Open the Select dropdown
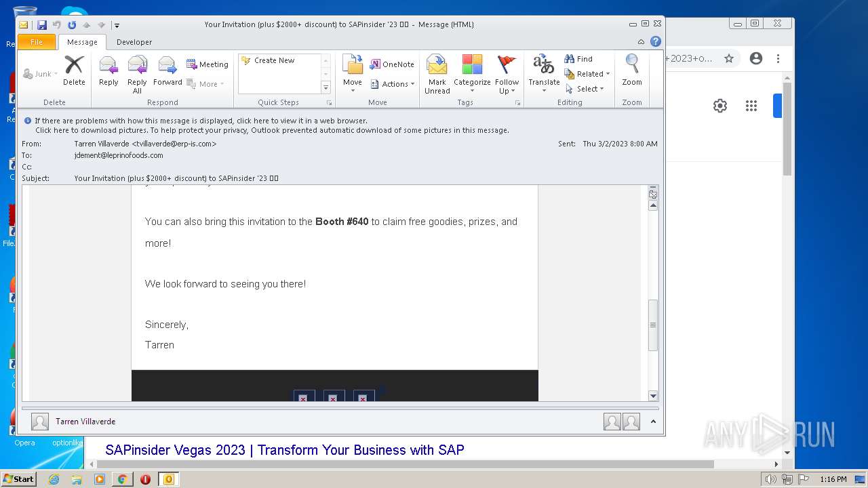 tap(585, 89)
